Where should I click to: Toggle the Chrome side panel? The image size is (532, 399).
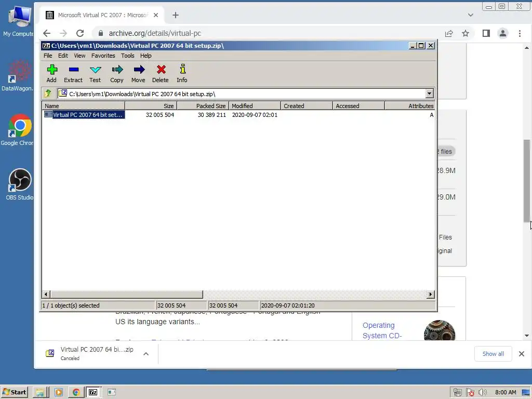(x=486, y=33)
